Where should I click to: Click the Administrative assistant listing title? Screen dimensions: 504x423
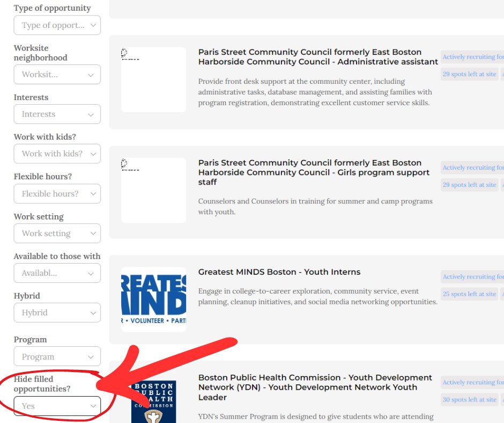tap(318, 57)
